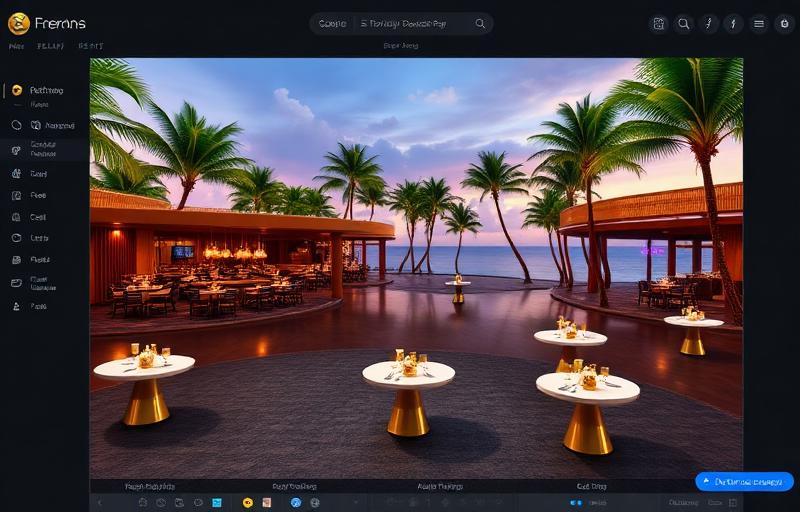Click the lock-shaped icon at the top-right corner
Image resolution: width=800 pixels, height=512 pixels.
(x=784, y=24)
